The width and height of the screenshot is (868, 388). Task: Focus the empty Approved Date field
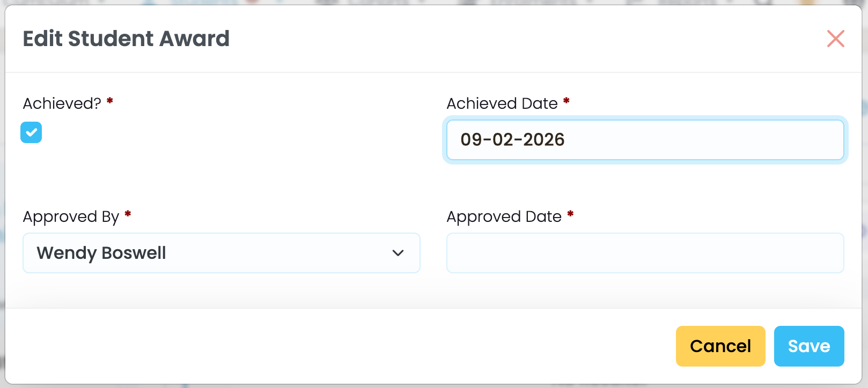(645, 253)
